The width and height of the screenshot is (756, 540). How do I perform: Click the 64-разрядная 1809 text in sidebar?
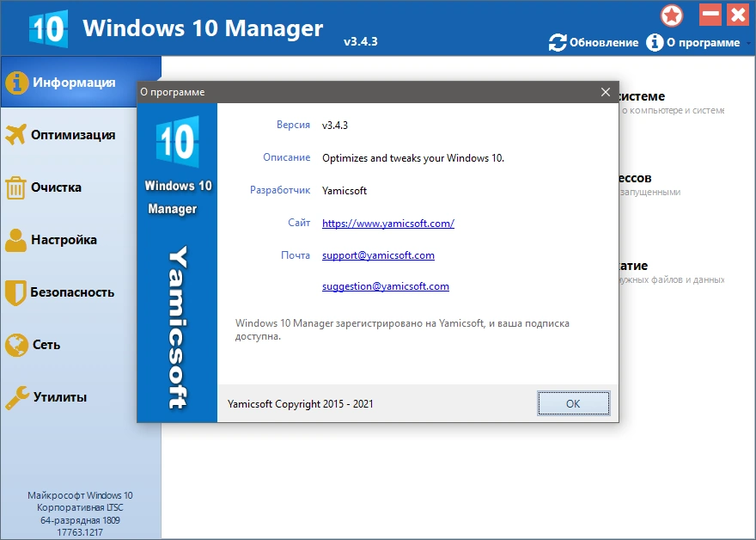(80, 520)
